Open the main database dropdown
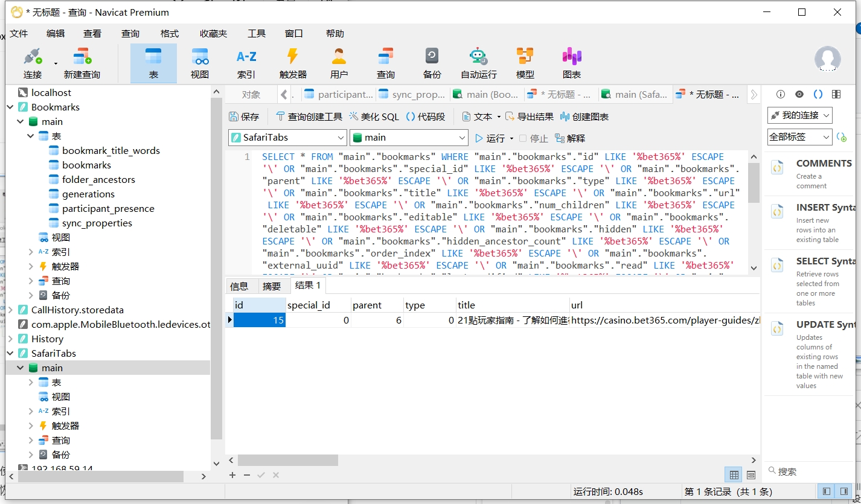 point(409,138)
